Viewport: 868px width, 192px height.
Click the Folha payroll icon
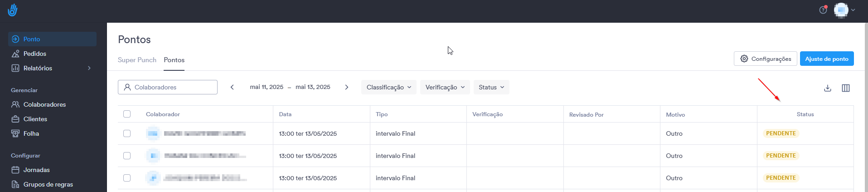(x=15, y=133)
